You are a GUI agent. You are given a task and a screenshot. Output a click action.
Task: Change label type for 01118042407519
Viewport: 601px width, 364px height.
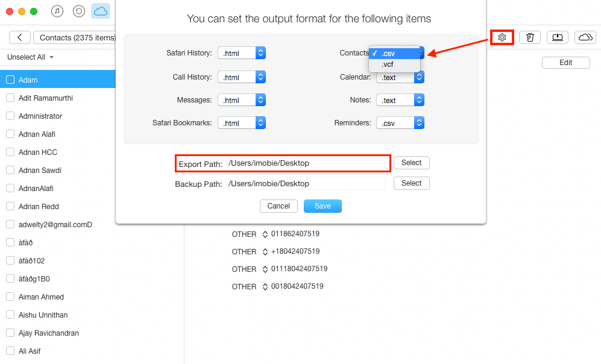(265, 269)
